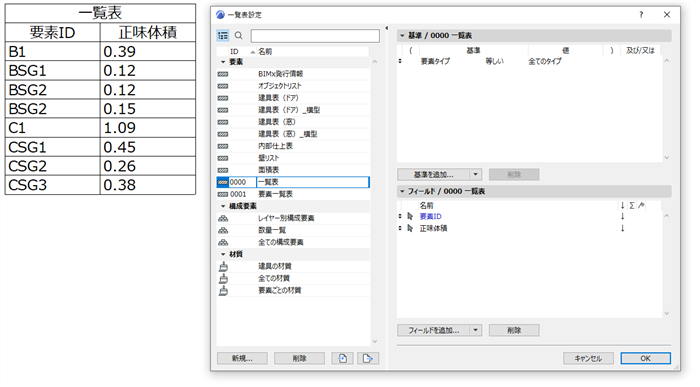Click the 基準を追加... button
This screenshot has width=700, height=387.
pos(433,175)
